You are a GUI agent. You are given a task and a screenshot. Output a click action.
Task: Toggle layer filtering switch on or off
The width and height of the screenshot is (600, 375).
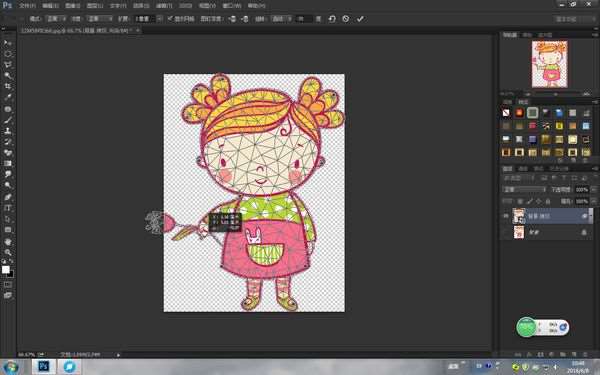[594, 178]
